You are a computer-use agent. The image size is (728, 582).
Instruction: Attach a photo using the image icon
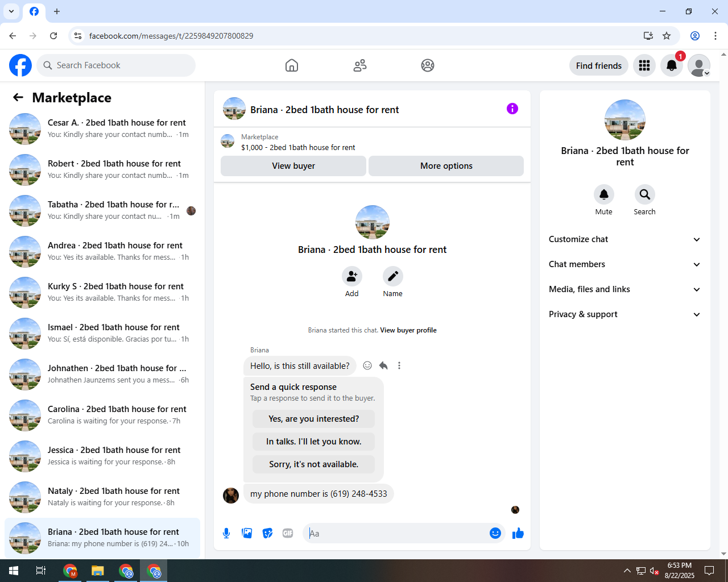point(247,533)
